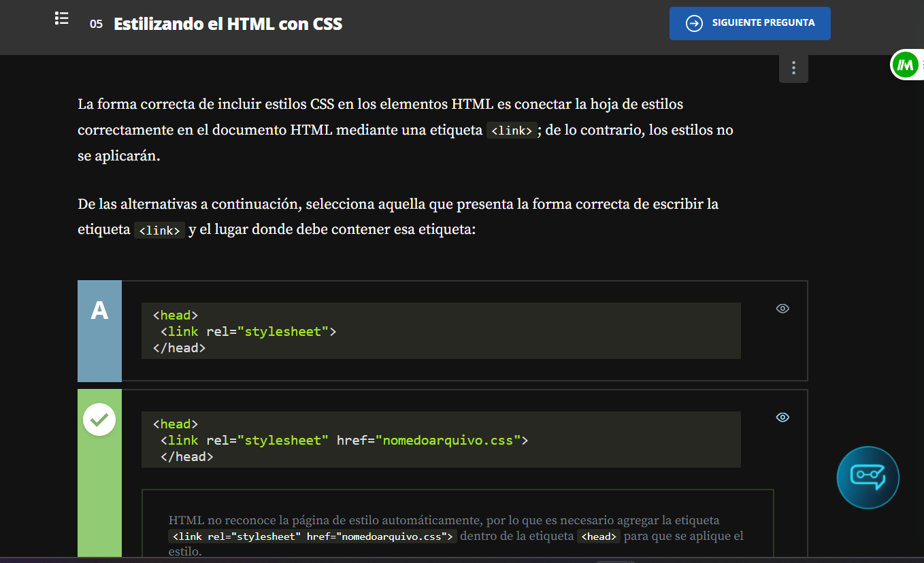Click the white checkmark on the correct answer
924x563 pixels.
[99, 420]
